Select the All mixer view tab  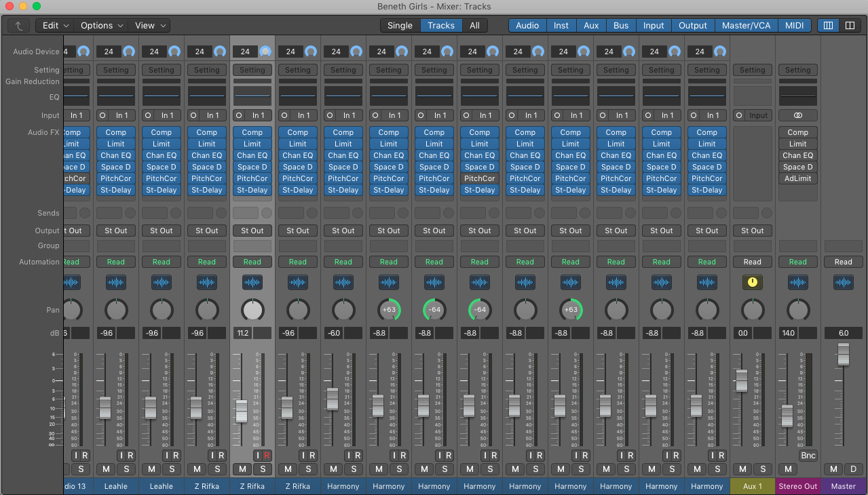474,26
